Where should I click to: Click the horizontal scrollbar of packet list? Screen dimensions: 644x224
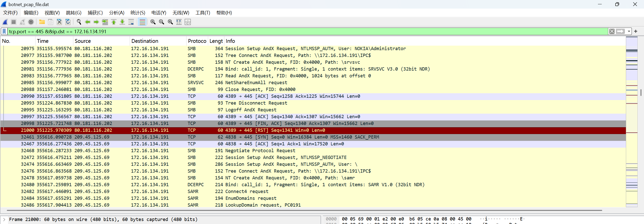click(305, 210)
